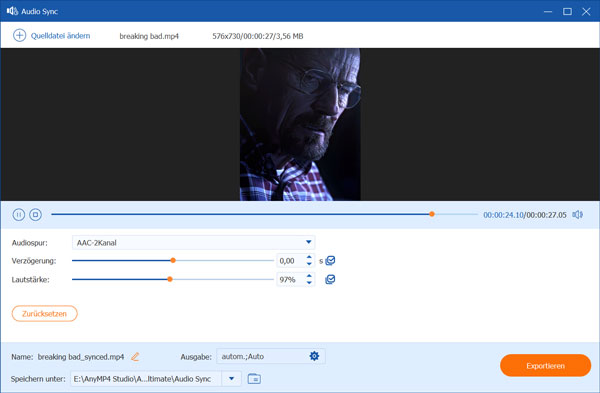Screen dimensions: 600x393
Task: Click the Ausgabe field autom.;Auto
Action: (x=271, y=356)
